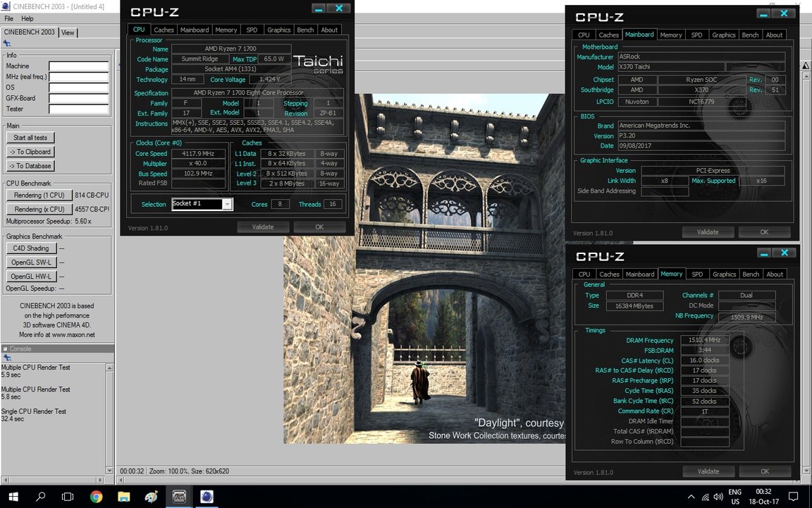Image resolution: width=812 pixels, height=508 pixels.
Task: Click the GFX-Board input field
Action: pyautogui.click(x=79, y=99)
